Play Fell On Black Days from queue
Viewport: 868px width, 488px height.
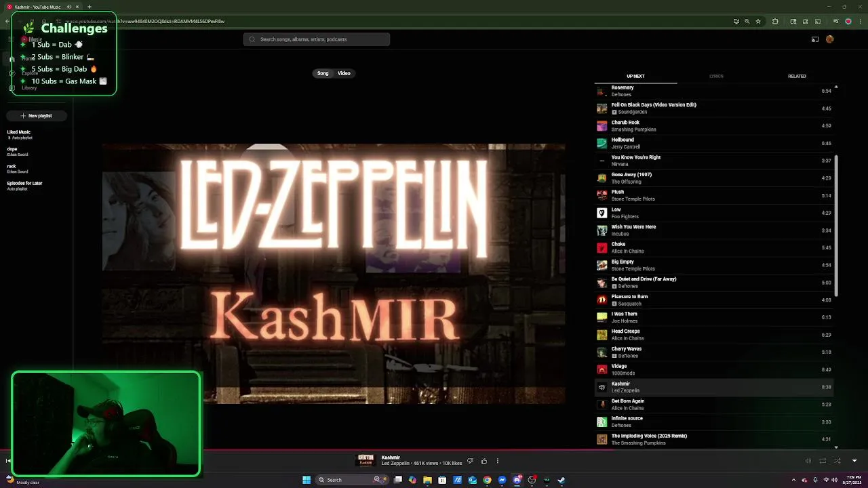pyautogui.click(x=715, y=108)
